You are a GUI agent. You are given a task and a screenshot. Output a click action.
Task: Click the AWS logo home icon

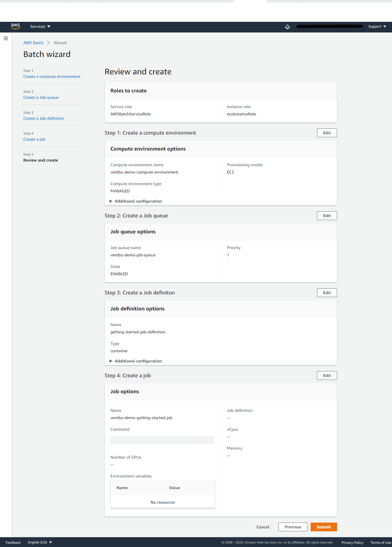coord(15,26)
